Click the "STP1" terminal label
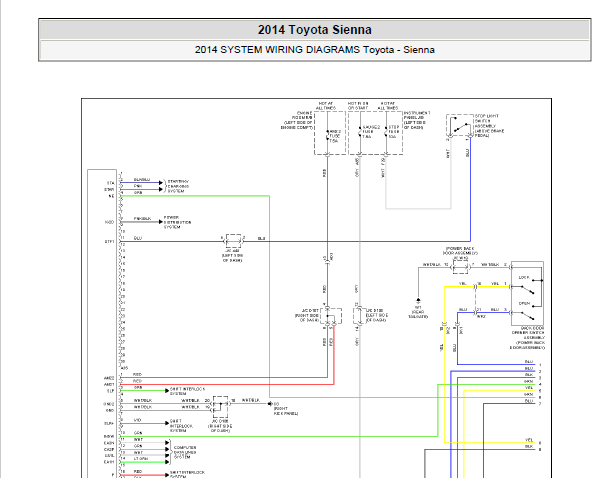This screenshot has width=601, height=478. click(x=109, y=242)
